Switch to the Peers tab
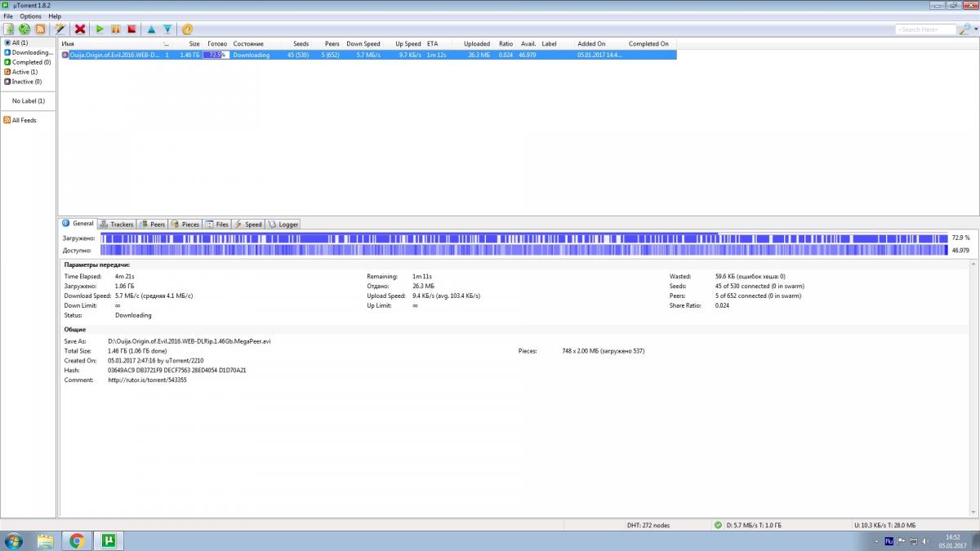Viewport: 980px width, 551px height. point(153,224)
